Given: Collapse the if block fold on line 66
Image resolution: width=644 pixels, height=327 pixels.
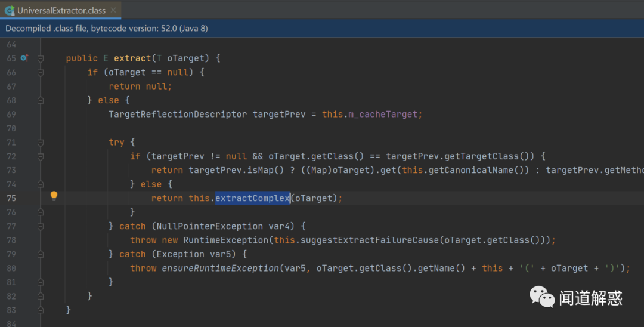Looking at the screenshot, I should [41, 73].
